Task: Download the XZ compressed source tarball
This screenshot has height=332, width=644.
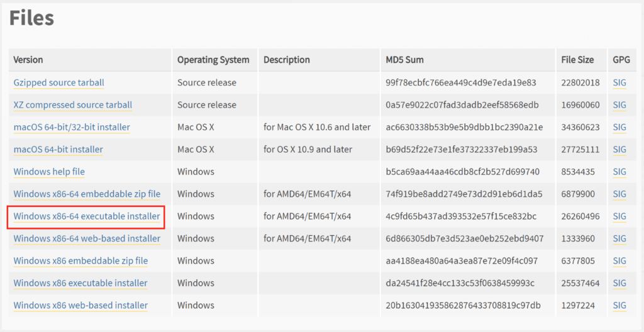Action: pos(73,105)
